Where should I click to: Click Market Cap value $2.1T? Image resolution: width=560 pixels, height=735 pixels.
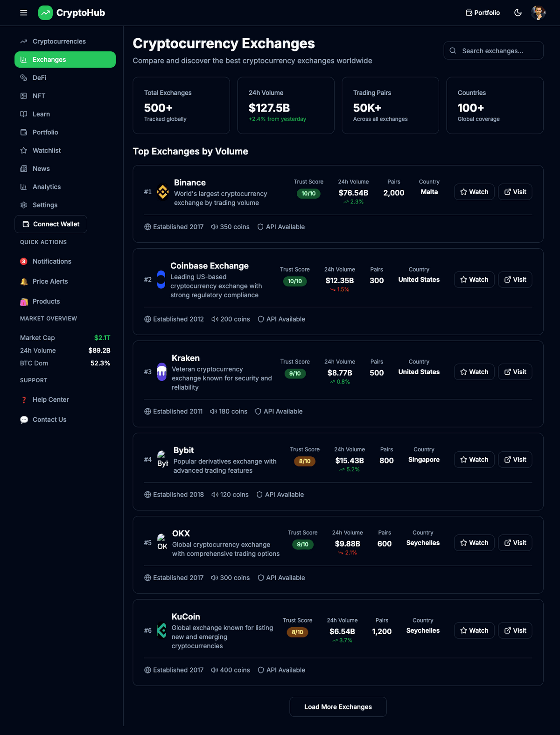click(102, 338)
